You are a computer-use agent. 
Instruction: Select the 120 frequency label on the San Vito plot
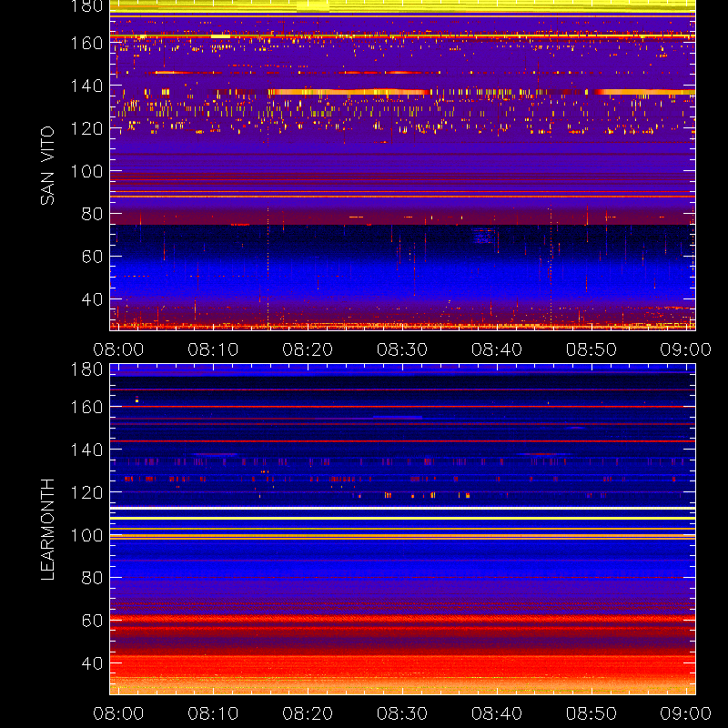click(86, 128)
